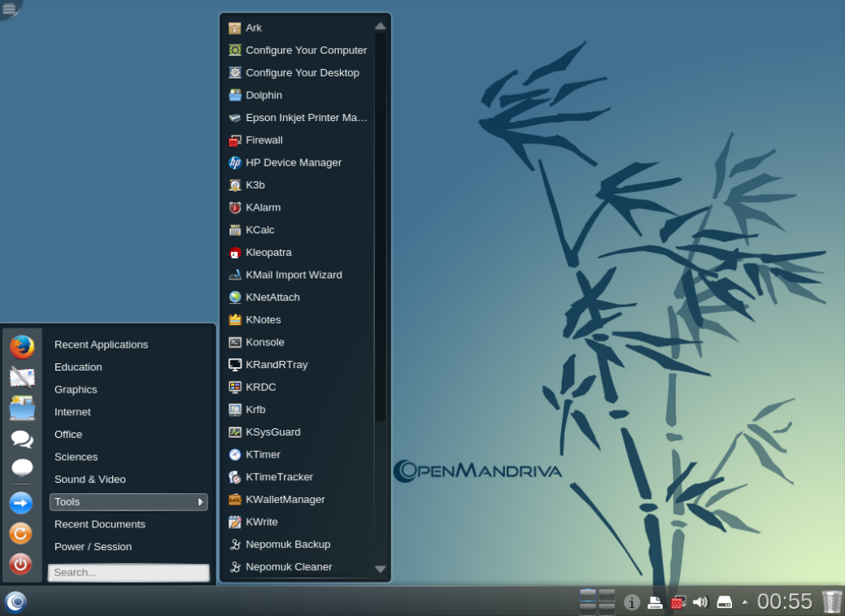Click the volume icon in the system tray
The image size is (845, 616).
(701, 601)
